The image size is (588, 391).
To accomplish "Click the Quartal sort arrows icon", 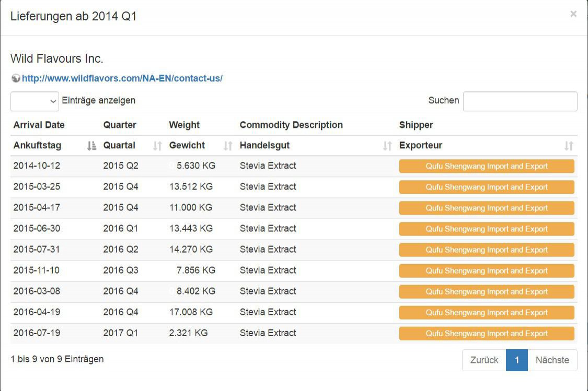I will point(157,146).
